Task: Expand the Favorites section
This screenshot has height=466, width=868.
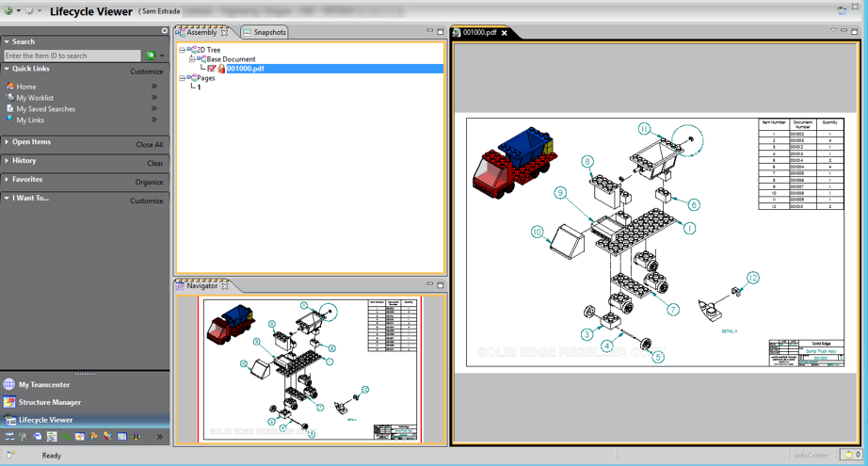Action: [7, 179]
